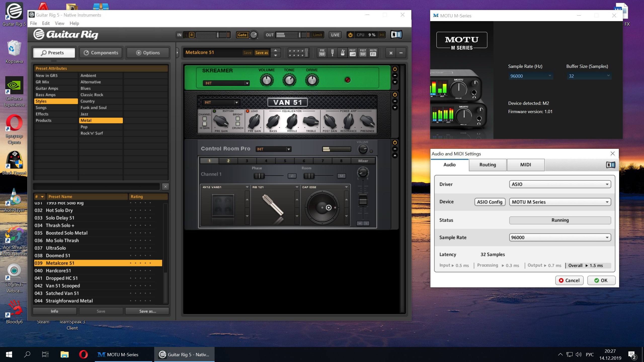
Task: Open the Sample Rate dropdown in Audio Settings
Action: coord(560,237)
